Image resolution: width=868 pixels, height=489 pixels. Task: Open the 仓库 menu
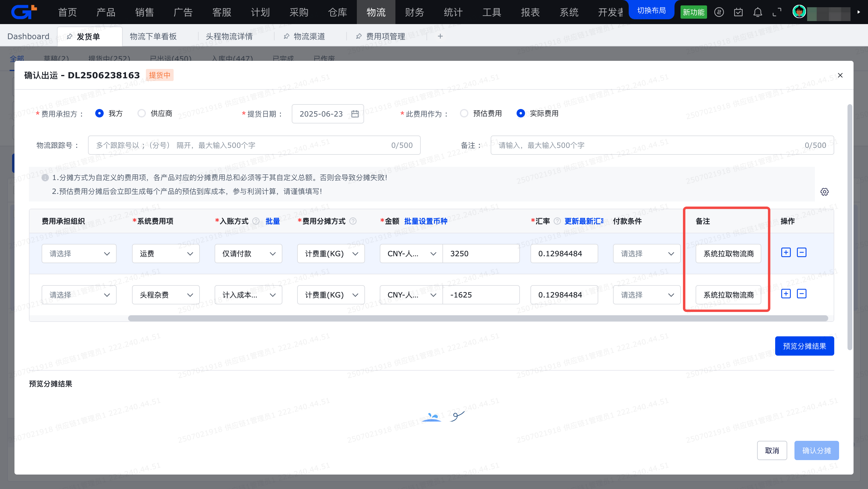coord(337,12)
